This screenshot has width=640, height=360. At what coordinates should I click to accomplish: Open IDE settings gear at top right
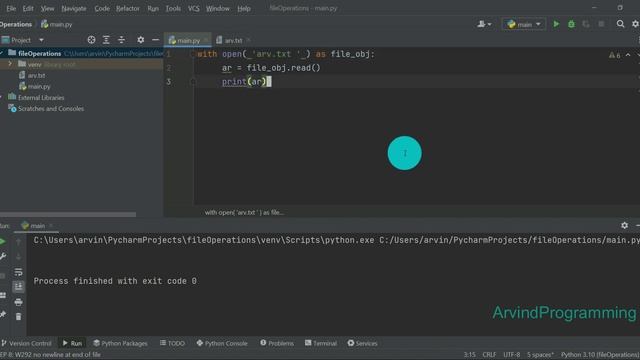pyautogui.click(x=636, y=24)
